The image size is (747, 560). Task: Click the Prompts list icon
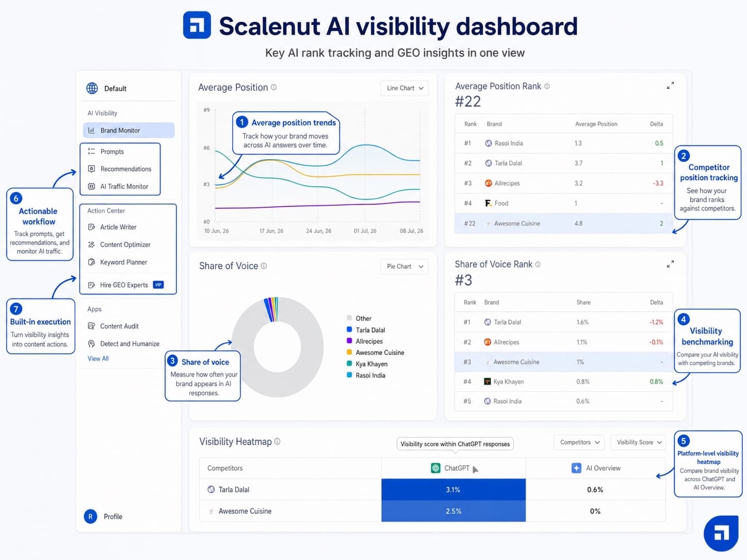coord(91,152)
